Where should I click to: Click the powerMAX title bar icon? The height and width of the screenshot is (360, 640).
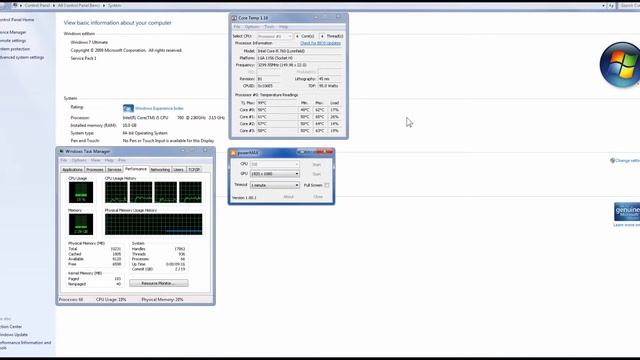tap(233, 153)
